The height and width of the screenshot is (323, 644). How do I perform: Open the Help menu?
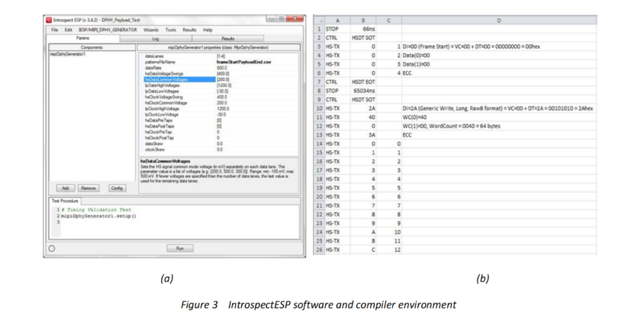[208, 30]
